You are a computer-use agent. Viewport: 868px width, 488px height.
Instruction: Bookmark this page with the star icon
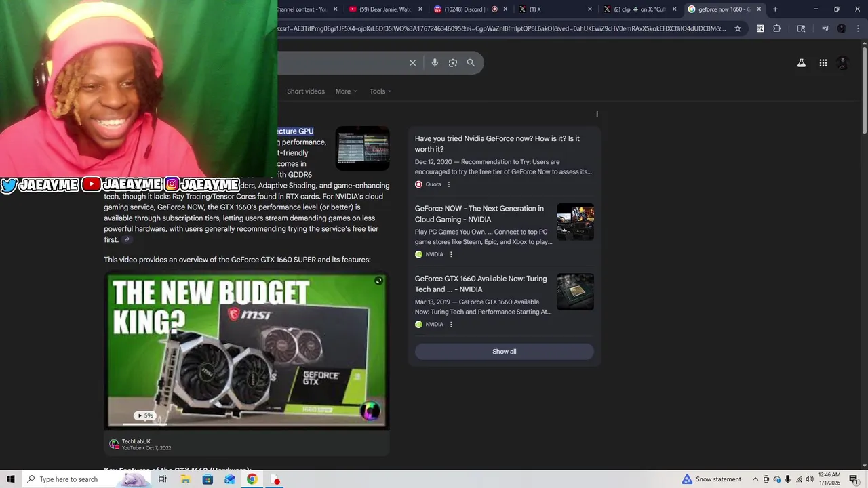[x=738, y=28]
